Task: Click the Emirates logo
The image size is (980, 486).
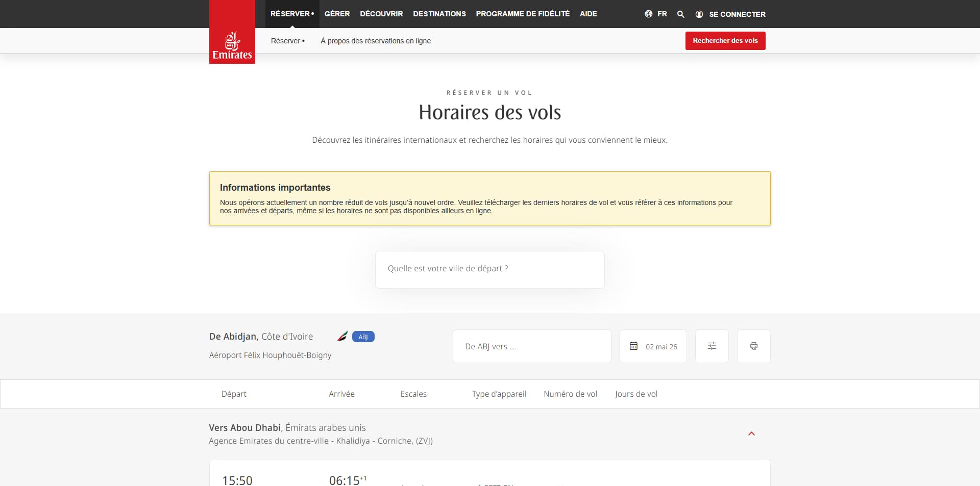Action: click(232, 32)
